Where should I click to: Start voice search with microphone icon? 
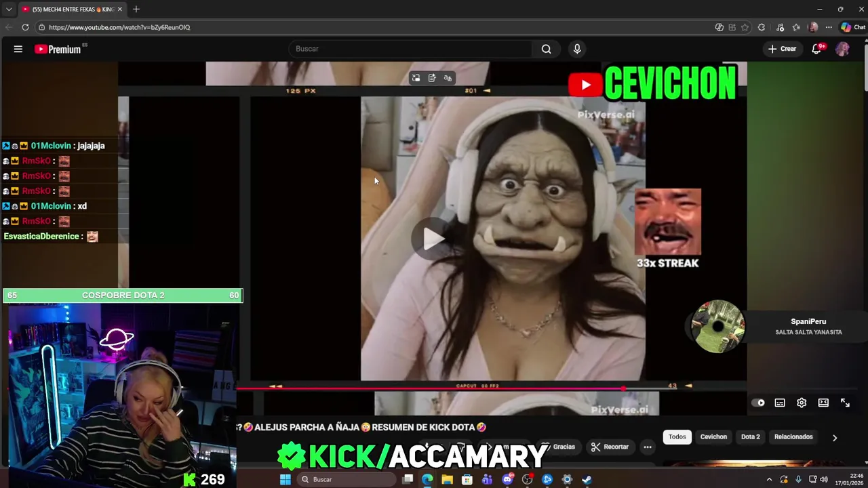tap(577, 49)
